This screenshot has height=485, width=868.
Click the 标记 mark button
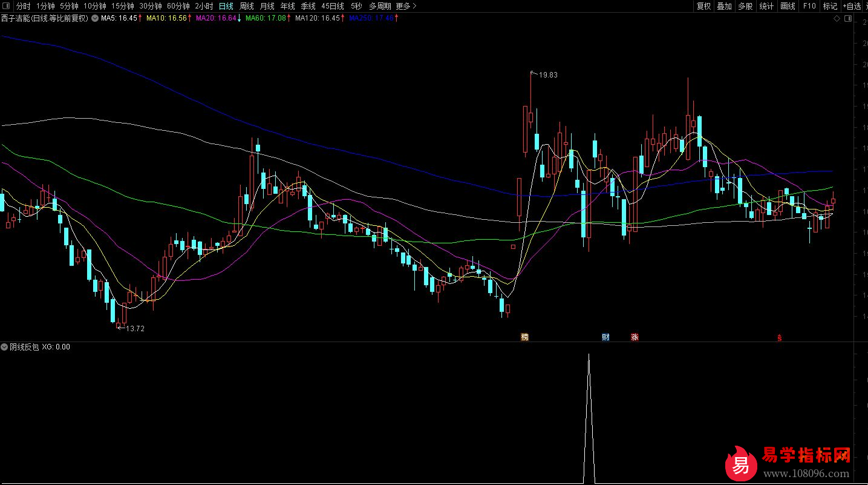(x=830, y=6)
